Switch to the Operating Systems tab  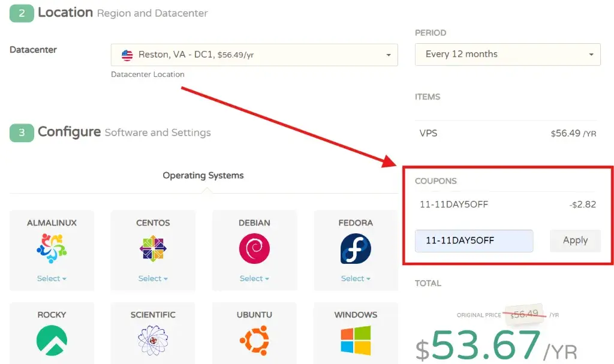[x=203, y=176]
